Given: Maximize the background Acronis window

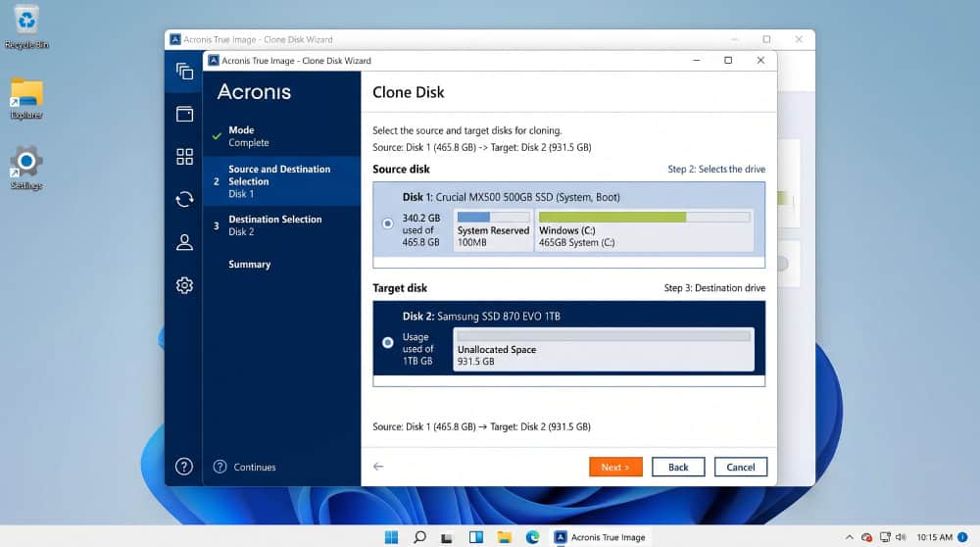Looking at the screenshot, I should pyautogui.click(x=767, y=39).
